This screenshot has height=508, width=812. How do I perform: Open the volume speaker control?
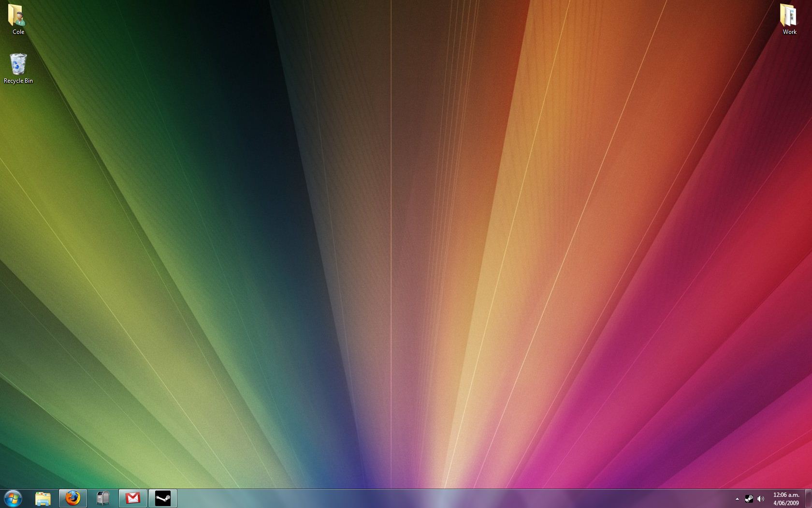[761, 499]
